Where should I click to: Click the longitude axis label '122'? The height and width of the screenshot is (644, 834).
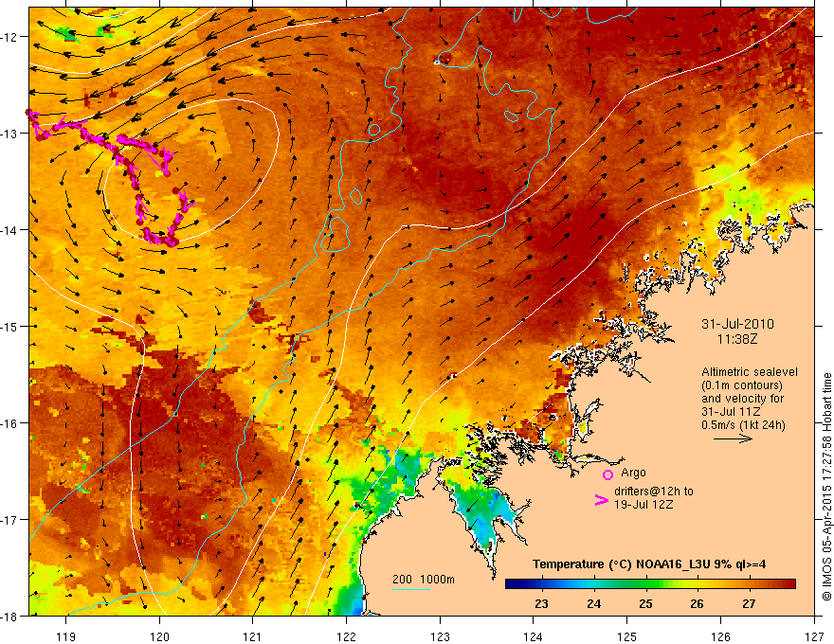346,636
